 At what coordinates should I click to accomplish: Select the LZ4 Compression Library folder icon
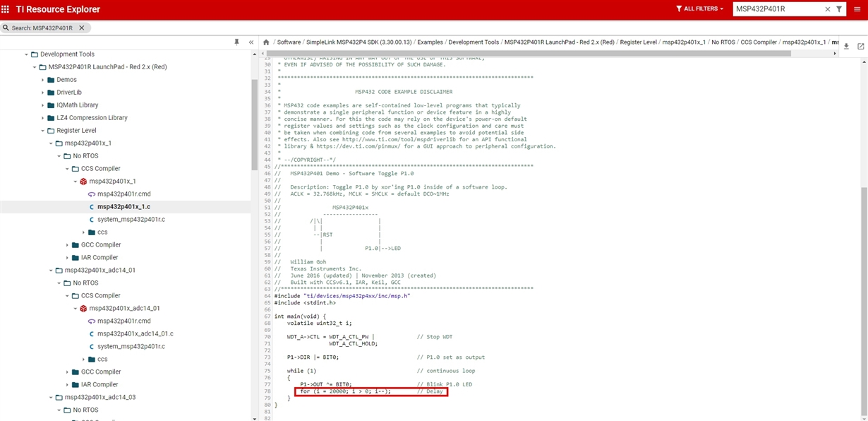click(x=51, y=118)
